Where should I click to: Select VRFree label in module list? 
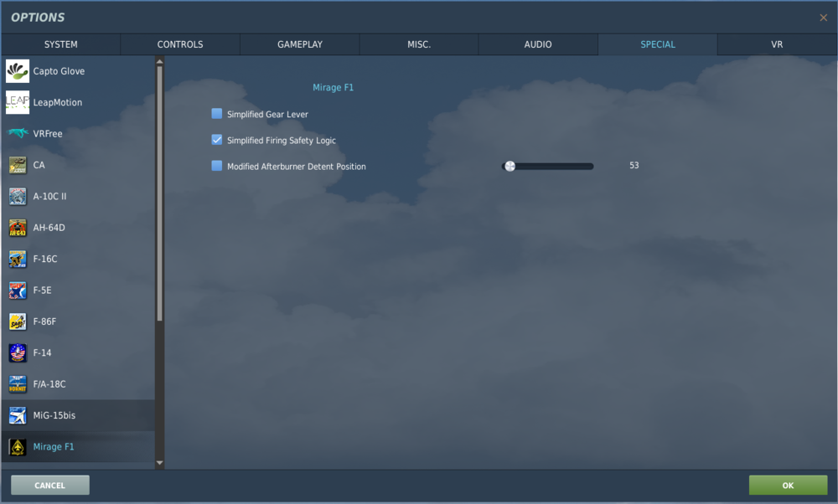48,133
